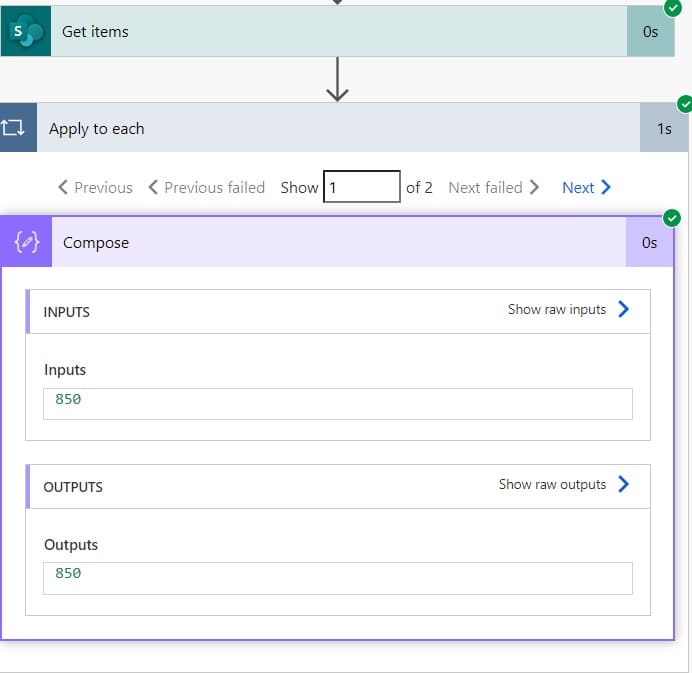Click the 1s duration on Apply to each
The height and width of the screenshot is (673, 692).
(x=664, y=128)
